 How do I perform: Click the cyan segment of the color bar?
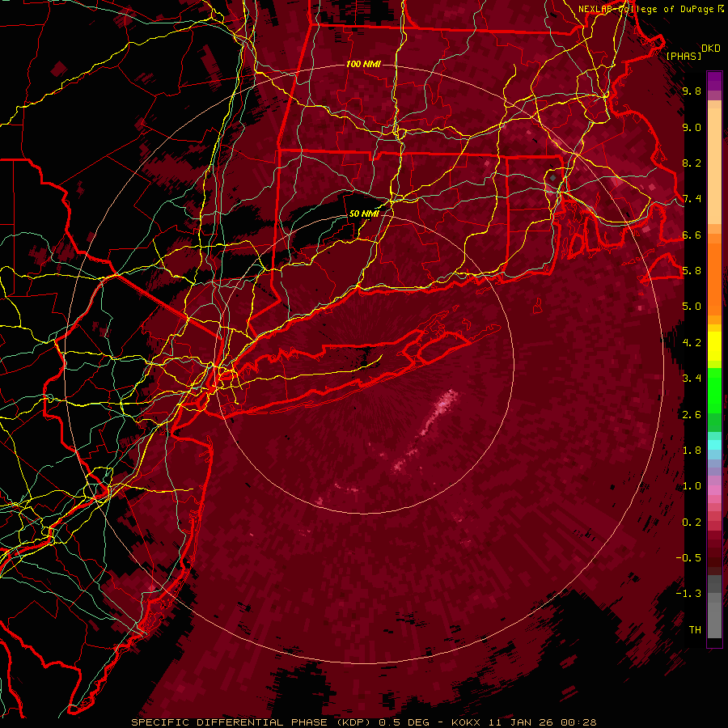tap(714, 444)
